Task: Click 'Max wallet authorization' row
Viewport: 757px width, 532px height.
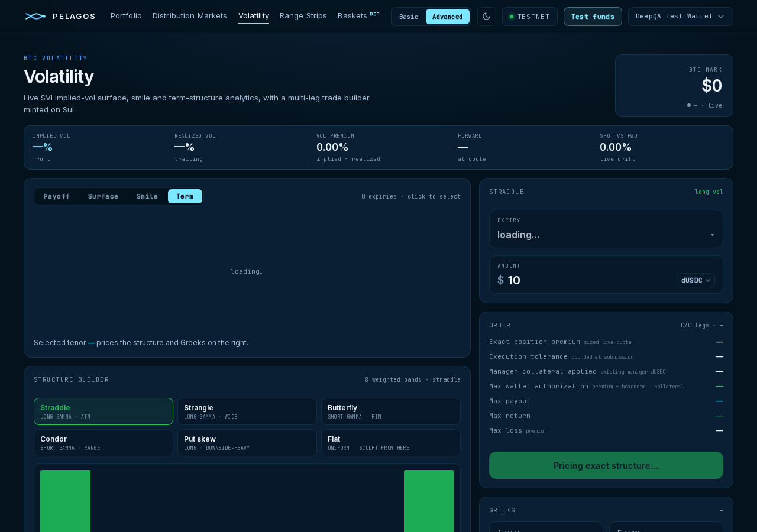Action: point(606,386)
